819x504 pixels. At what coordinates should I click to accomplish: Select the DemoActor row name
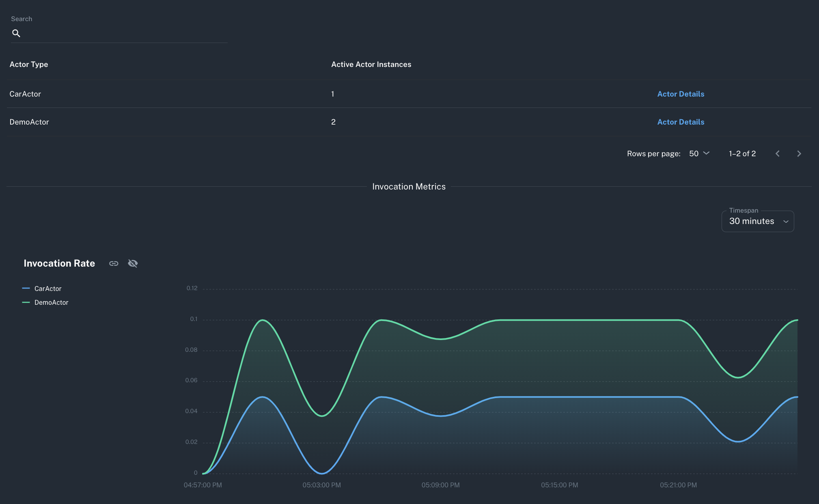point(29,122)
